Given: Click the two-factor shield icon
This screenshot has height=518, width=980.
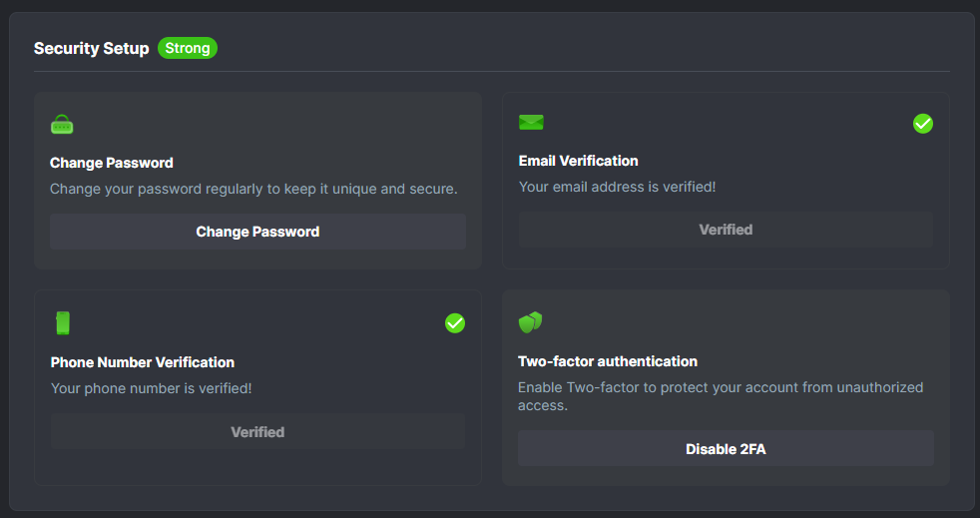Looking at the screenshot, I should pyautogui.click(x=530, y=322).
